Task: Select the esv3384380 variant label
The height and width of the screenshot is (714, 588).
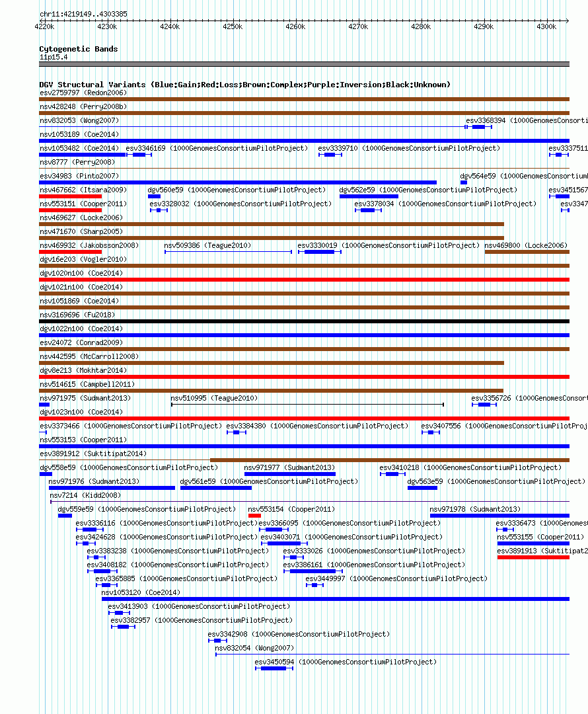Action: [x=317, y=426]
